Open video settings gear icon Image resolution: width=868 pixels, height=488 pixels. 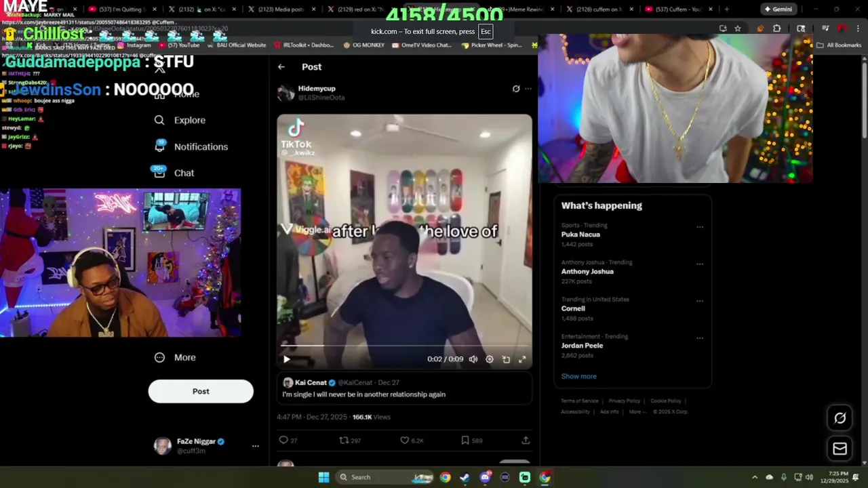coord(490,359)
